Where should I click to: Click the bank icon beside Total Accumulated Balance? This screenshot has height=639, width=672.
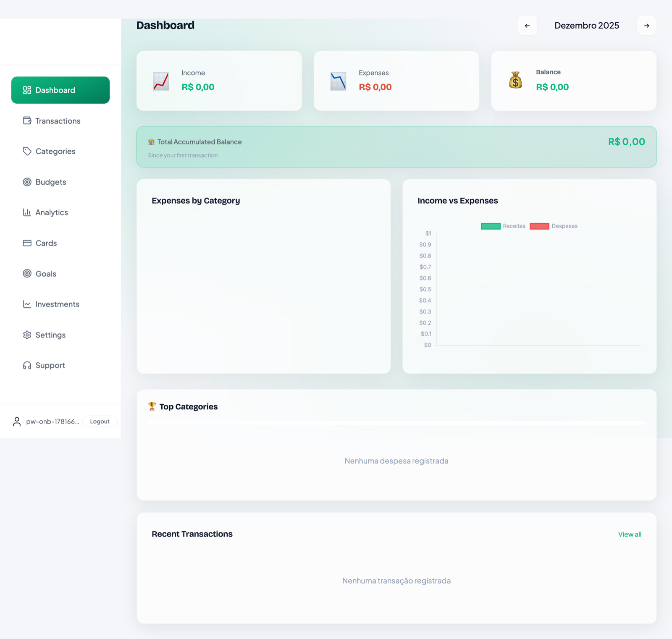[x=151, y=142]
